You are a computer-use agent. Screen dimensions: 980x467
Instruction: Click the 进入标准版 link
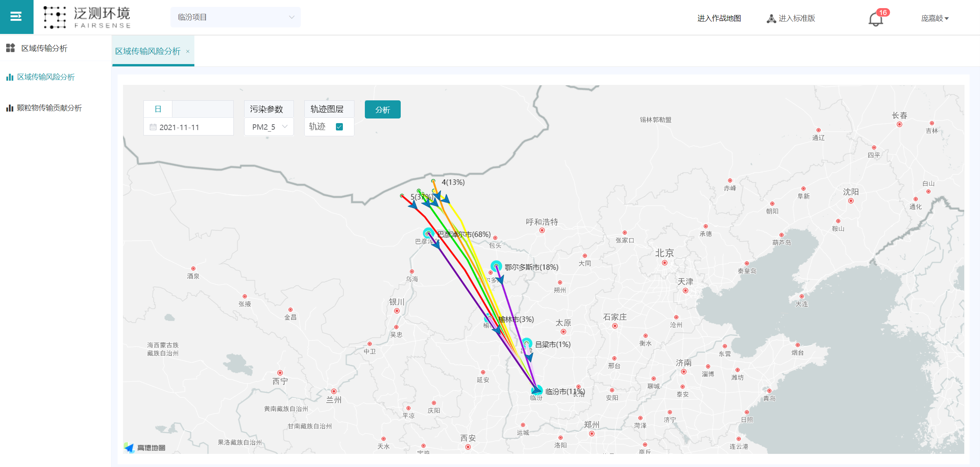tap(797, 19)
